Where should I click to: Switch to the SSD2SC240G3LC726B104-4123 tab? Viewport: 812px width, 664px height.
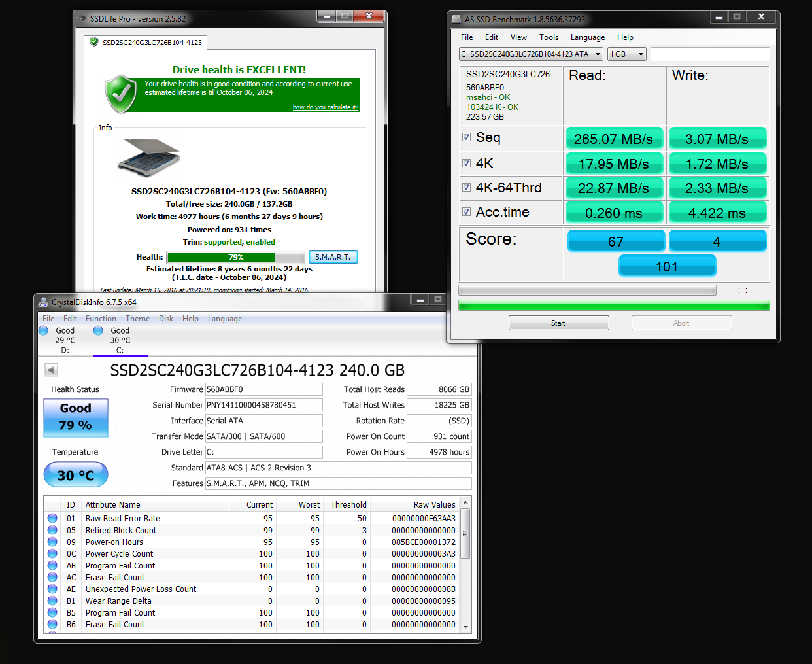coord(146,41)
